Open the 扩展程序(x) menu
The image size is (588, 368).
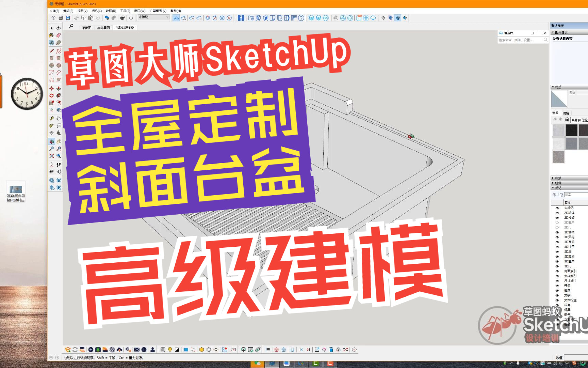coord(158,11)
